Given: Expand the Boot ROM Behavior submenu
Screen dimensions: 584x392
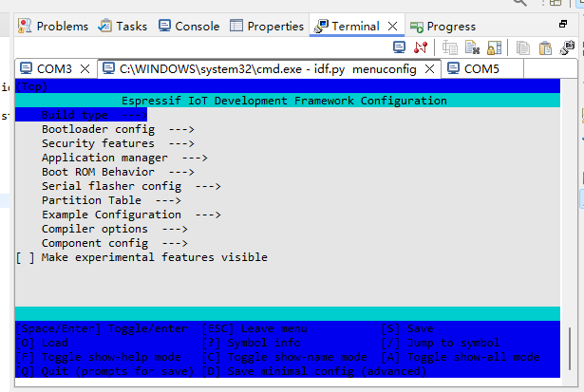Looking at the screenshot, I should [118, 172].
